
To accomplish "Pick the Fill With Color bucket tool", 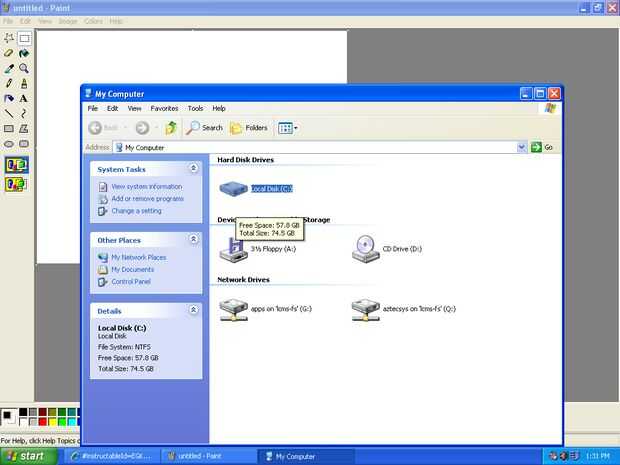I will tap(24, 53).
